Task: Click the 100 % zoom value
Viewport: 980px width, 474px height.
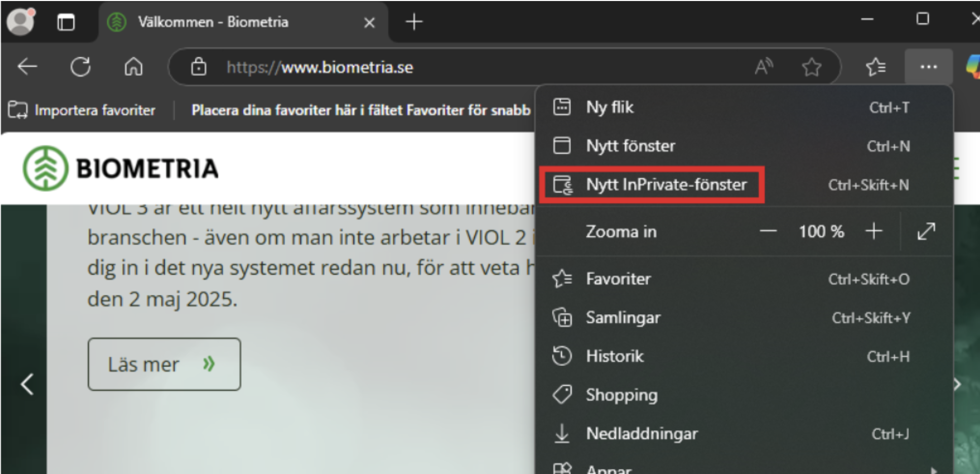Action: pos(821,231)
